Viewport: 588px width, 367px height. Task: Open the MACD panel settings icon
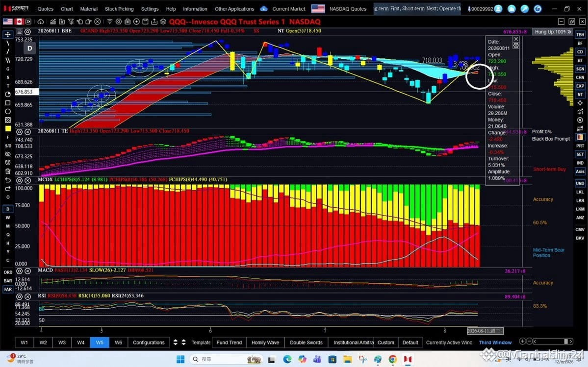[19, 271]
